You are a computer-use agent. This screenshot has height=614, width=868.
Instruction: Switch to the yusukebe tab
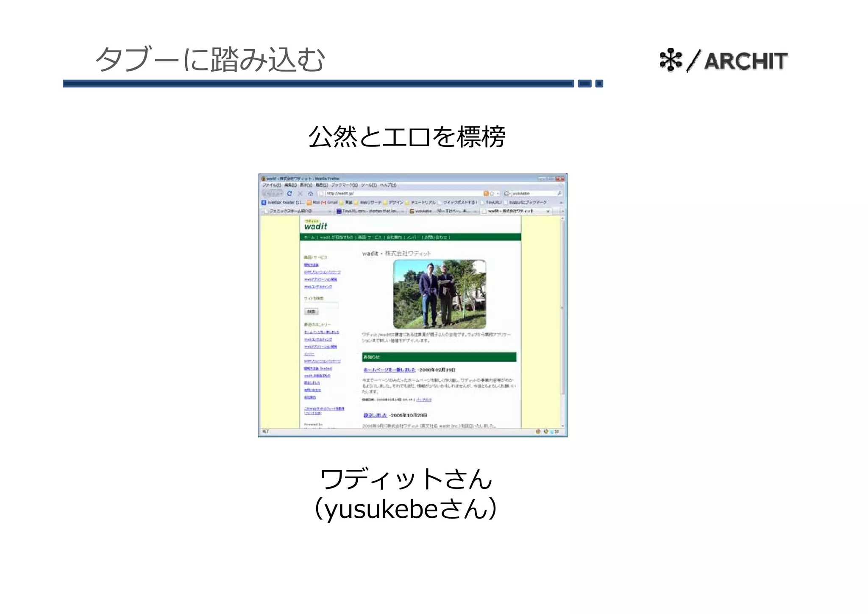[x=444, y=211]
